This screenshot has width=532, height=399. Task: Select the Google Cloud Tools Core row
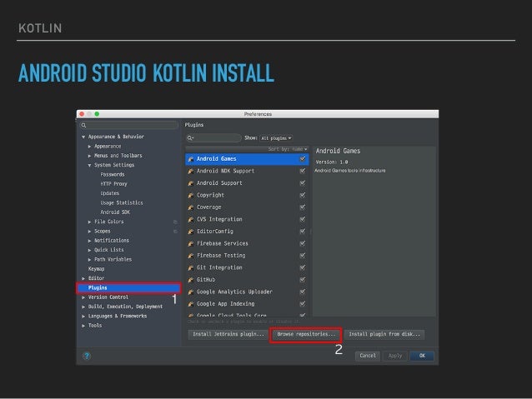247,315
